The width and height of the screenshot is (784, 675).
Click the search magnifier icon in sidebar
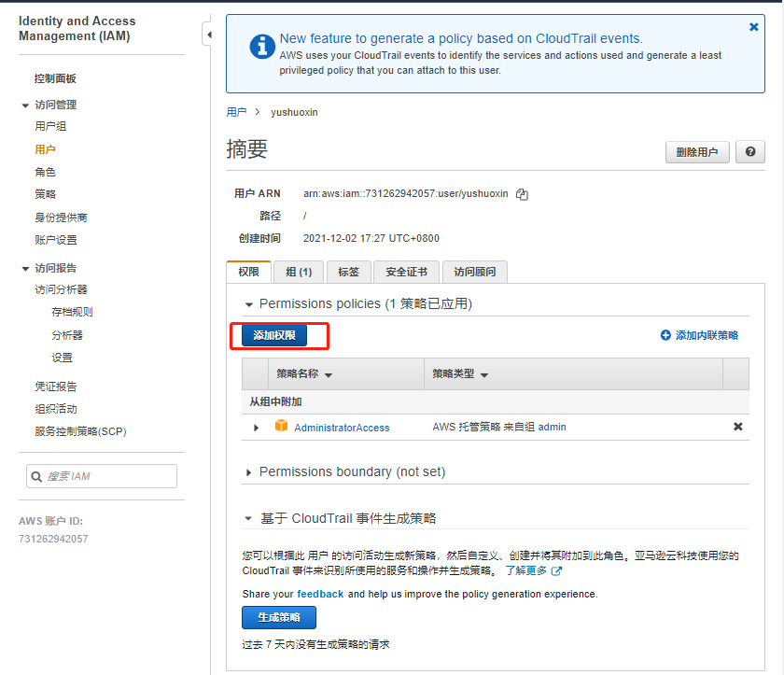[37, 476]
